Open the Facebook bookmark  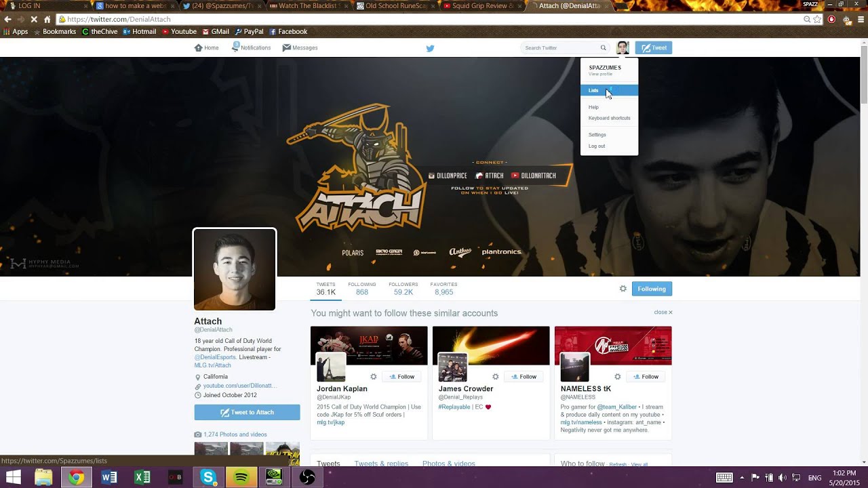(288, 32)
